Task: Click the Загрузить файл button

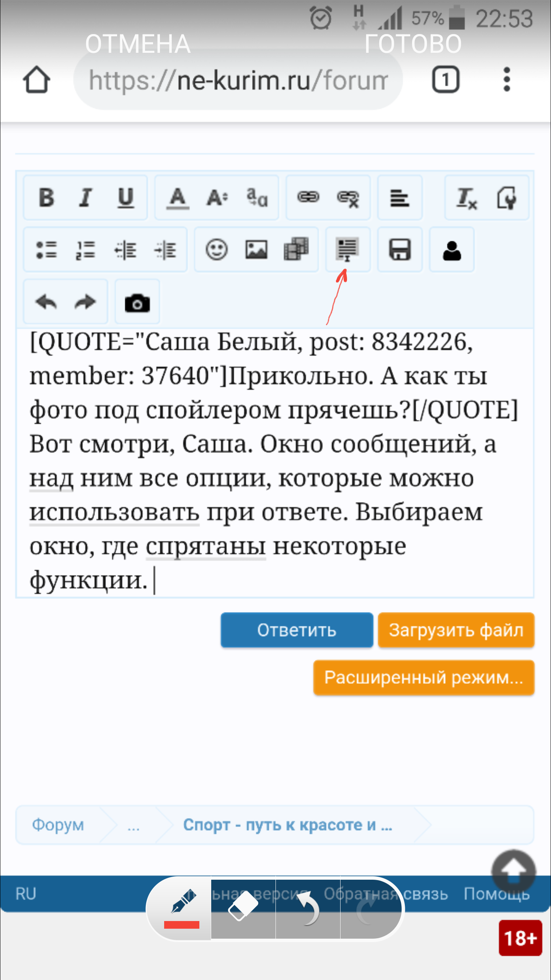Action: pos(456,630)
